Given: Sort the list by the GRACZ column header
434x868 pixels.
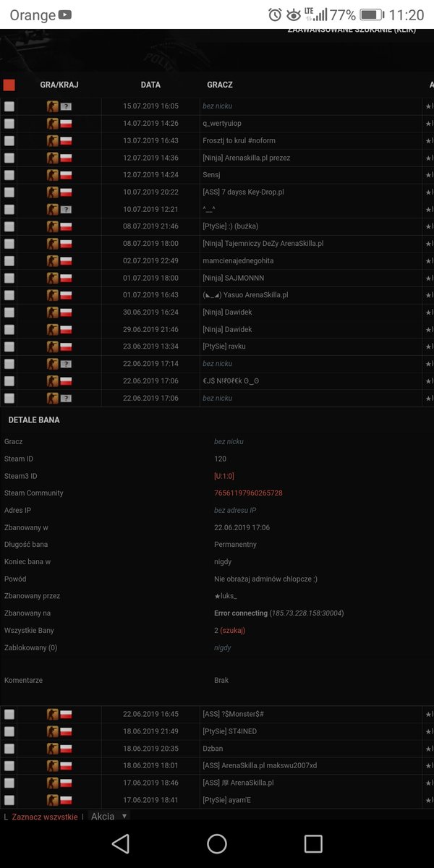Looking at the screenshot, I should point(220,85).
